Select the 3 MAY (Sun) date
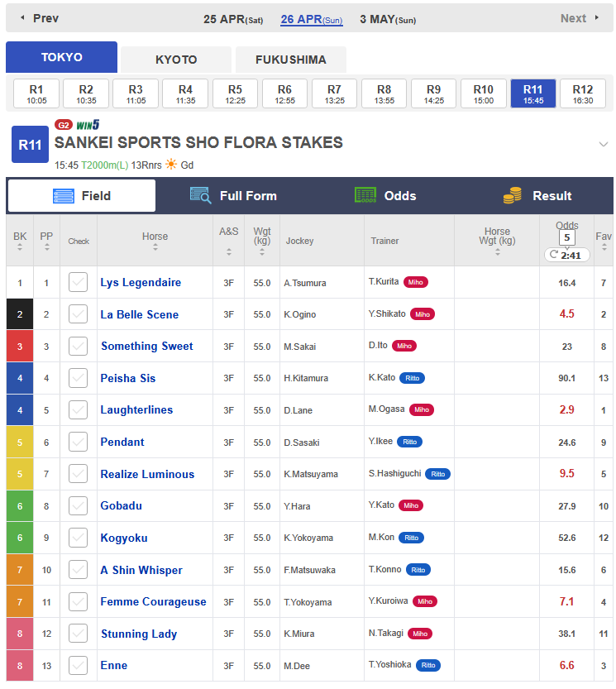 (388, 19)
